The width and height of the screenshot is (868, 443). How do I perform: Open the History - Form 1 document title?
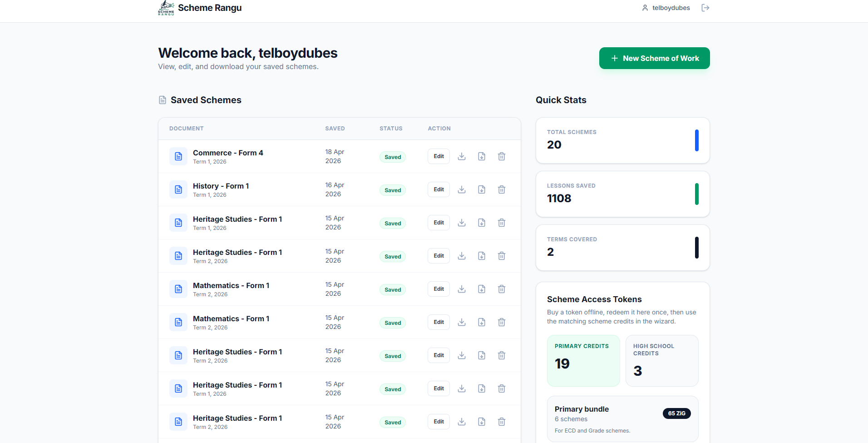(x=221, y=186)
